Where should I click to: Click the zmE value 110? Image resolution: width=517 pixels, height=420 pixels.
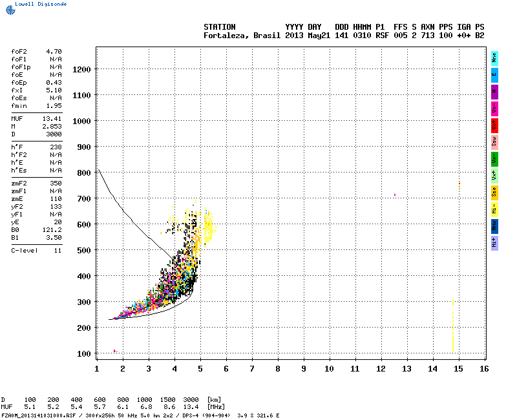[x=56, y=199]
